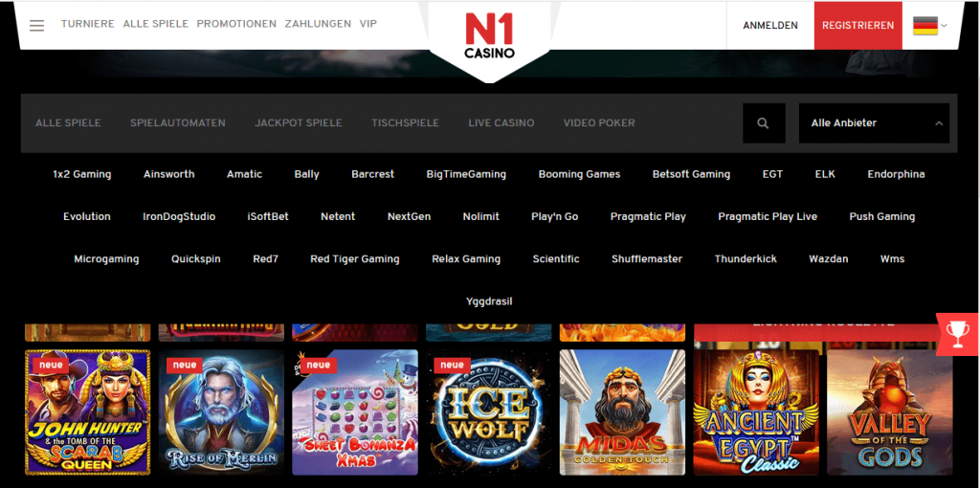Select provider Wms
This screenshot has width=980, height=488.
click(x=893, y=258)
